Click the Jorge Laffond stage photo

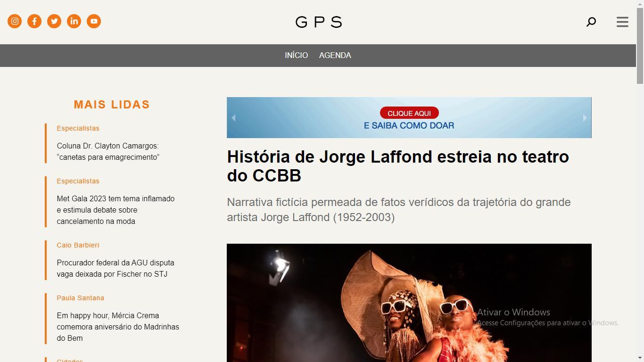(409, 303)
